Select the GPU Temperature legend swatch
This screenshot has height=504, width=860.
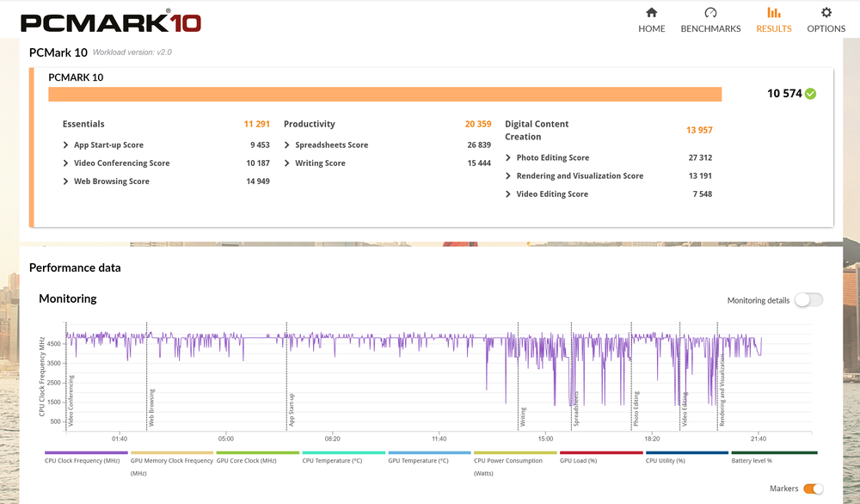(429, 452)
